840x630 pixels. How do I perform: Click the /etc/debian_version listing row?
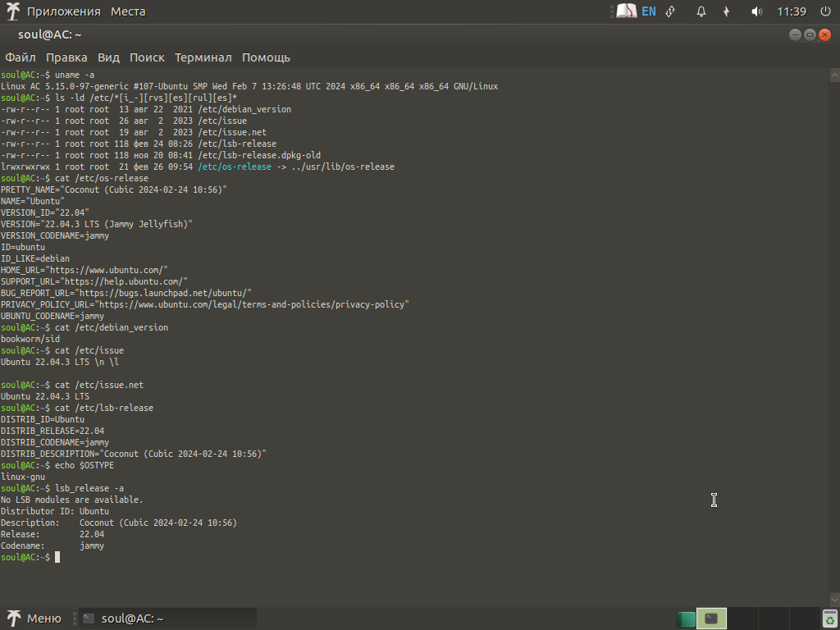coord(146,109)
